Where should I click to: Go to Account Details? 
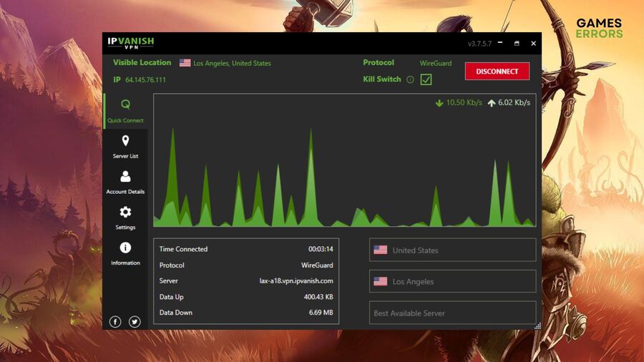[x=125, y=182]
